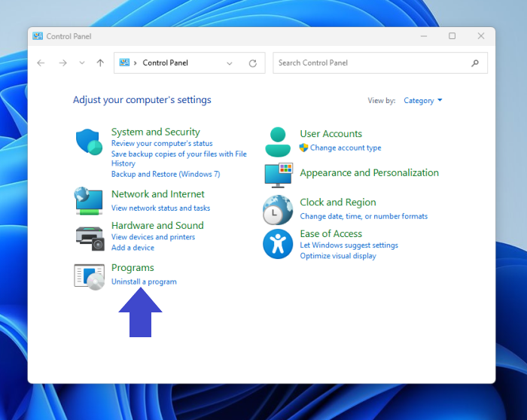Open Hardware and Sound category
527x420 pixels.
[x=157, y=226]
